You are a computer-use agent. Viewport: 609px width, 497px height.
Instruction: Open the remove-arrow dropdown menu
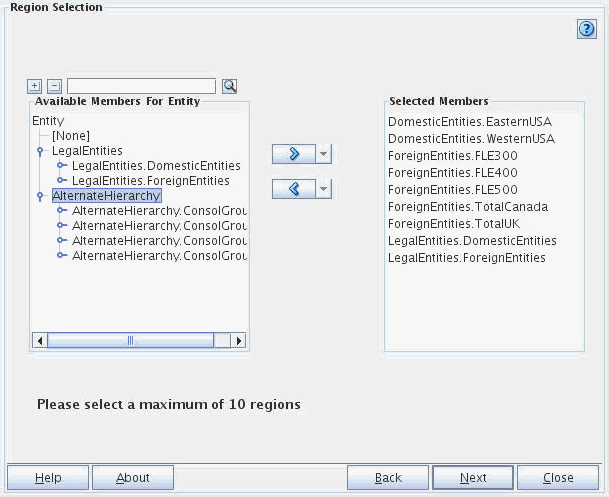point(323,189)
